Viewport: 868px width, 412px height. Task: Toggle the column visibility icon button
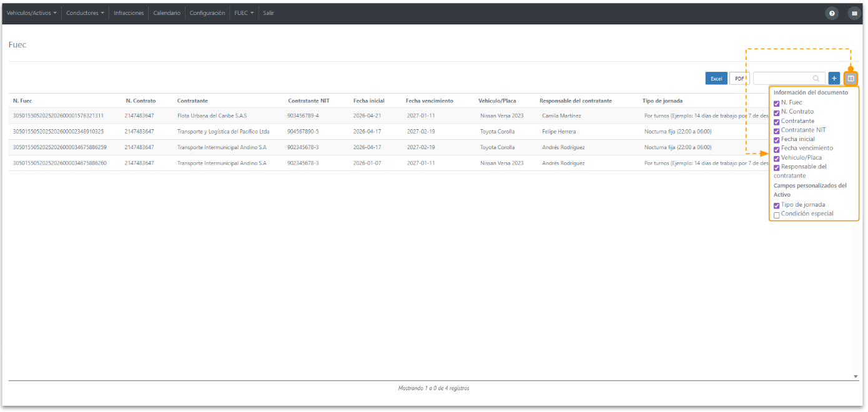click(x=851, y=79)
